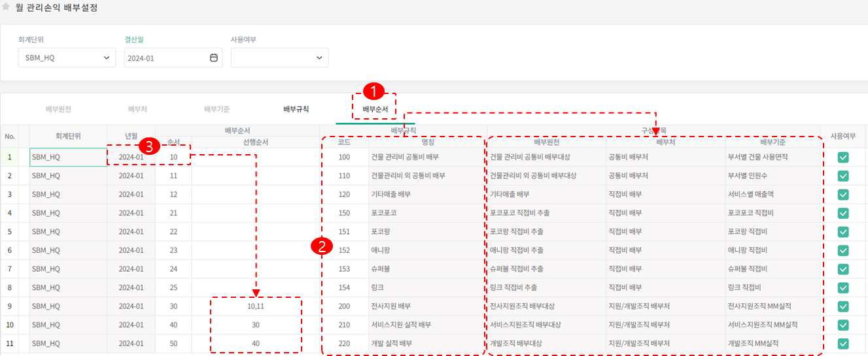This screenshot has height=356, width=868.
Task: Open the 배부기준 tab
Action: tap(217, 109)
